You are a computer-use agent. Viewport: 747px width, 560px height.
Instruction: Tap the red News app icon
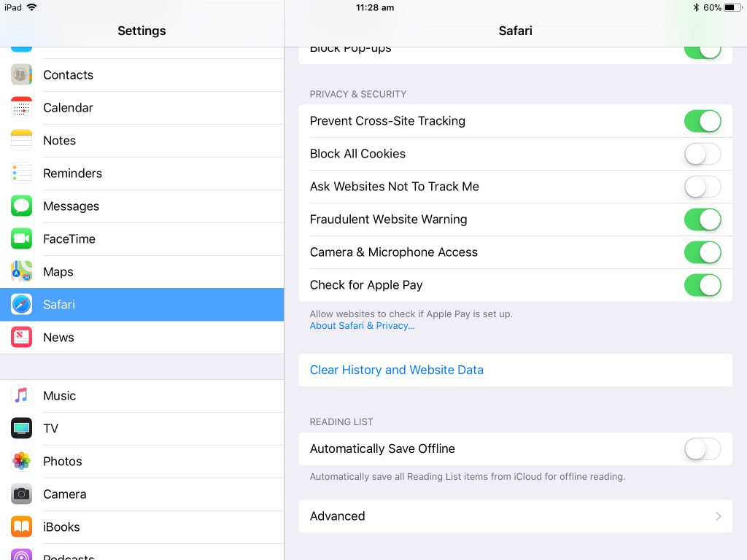pos(21,337)
